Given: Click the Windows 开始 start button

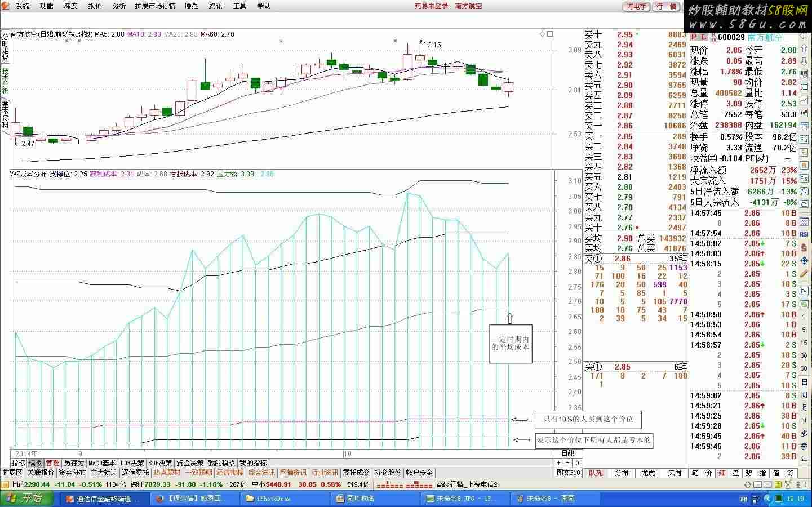Looking at the screenshot, I should 26,498.
